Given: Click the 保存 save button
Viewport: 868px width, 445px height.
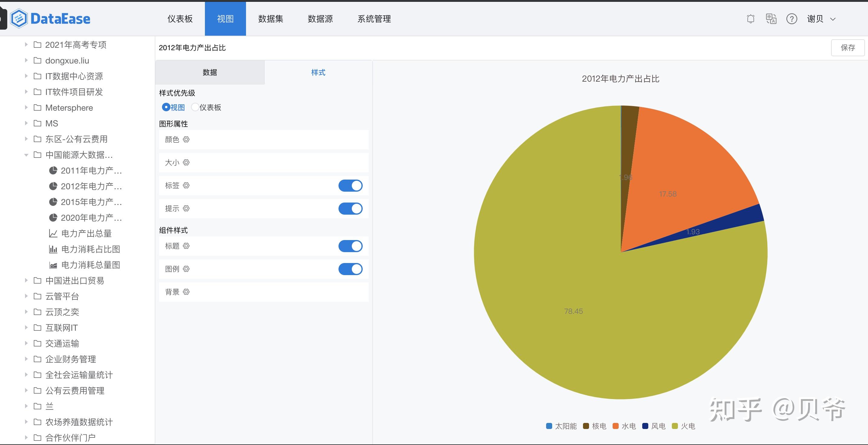Looking at the screenshot, I should click(x=848, y=47).
